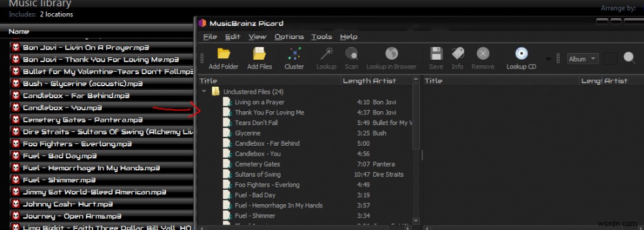Click Name column header in Music library
Screen dimensions: 644x230
[19, 31]
